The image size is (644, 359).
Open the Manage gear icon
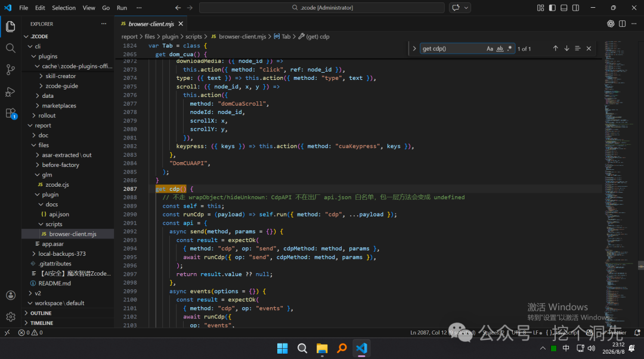point(11,317)
